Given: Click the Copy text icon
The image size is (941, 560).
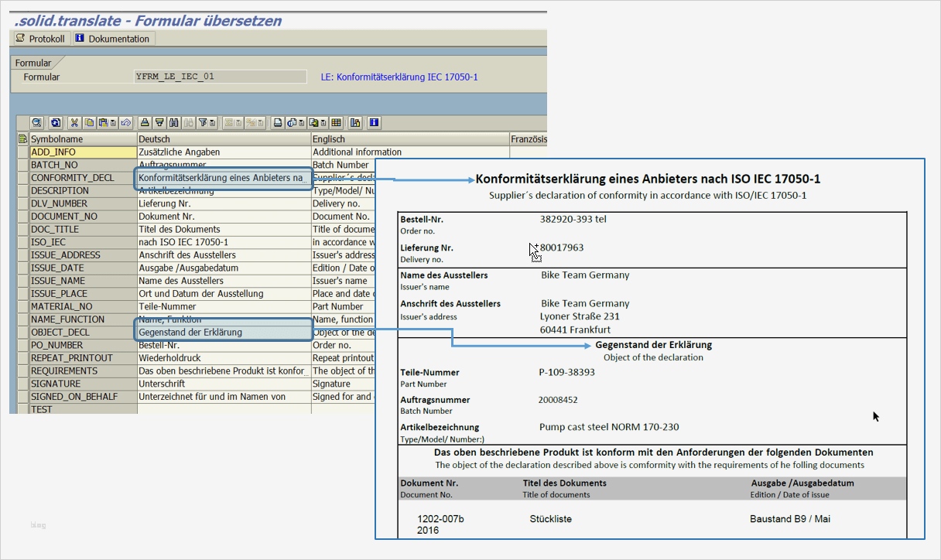Looking at the screenshot, I should tap(89, 123).
